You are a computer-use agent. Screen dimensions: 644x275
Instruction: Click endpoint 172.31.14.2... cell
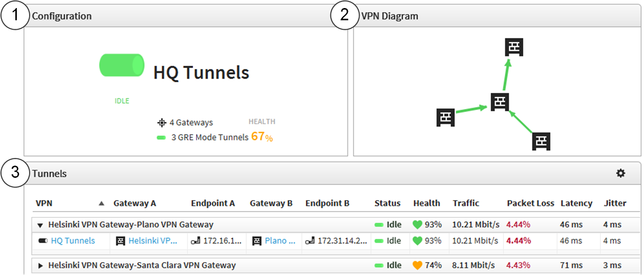[342, 241]
